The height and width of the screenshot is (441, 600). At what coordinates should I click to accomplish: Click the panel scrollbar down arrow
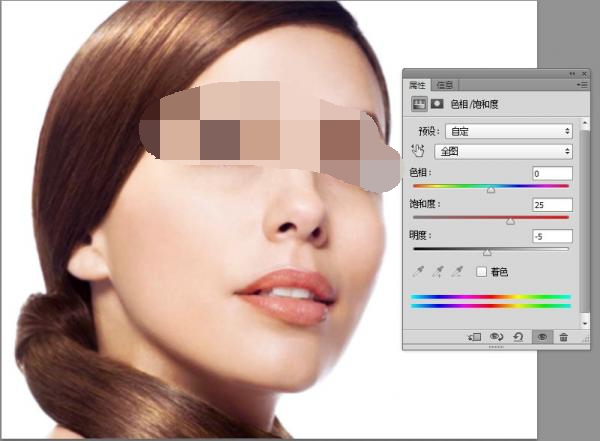[585, 323]
